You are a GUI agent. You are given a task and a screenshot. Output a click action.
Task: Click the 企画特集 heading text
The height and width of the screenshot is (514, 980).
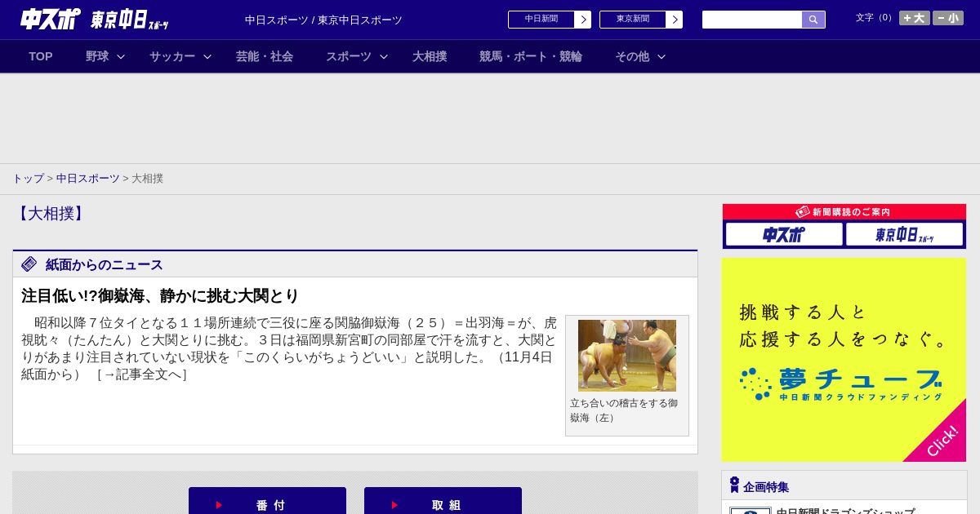coord(766,487)
